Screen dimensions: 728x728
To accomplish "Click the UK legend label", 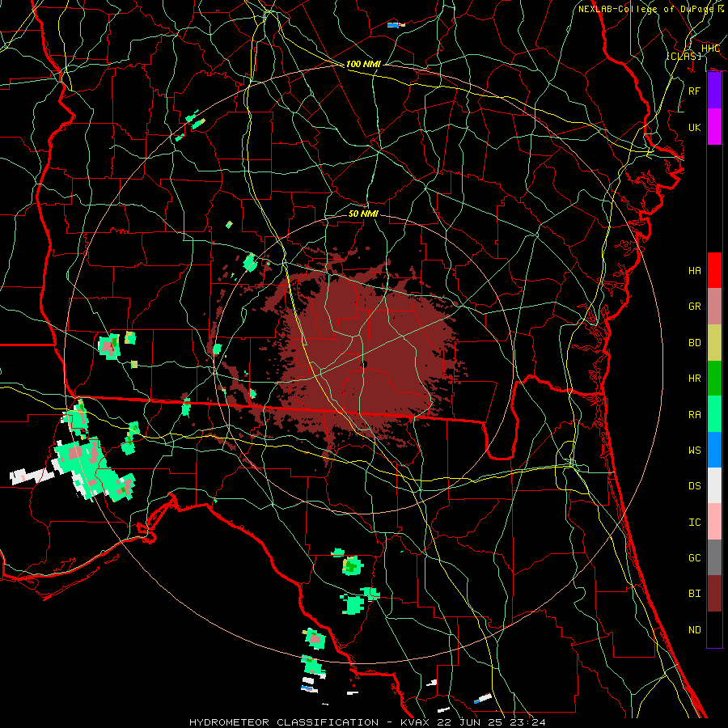I will 695,127.
